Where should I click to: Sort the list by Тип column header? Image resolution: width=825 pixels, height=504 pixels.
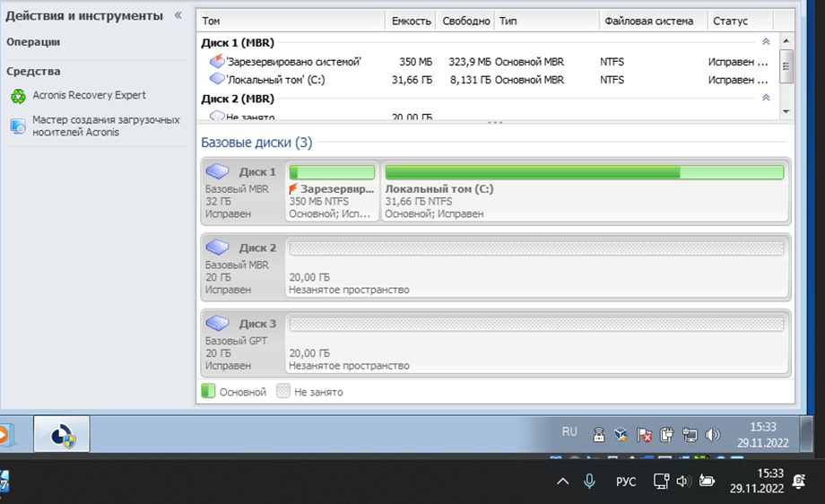click(x=547, y=21)
